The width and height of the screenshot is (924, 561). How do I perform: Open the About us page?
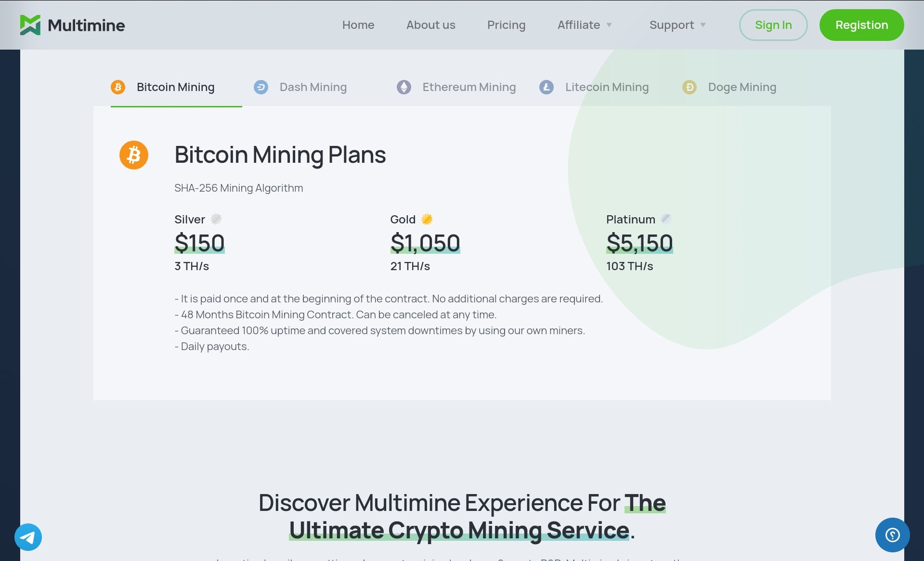[x=430, y=25]
